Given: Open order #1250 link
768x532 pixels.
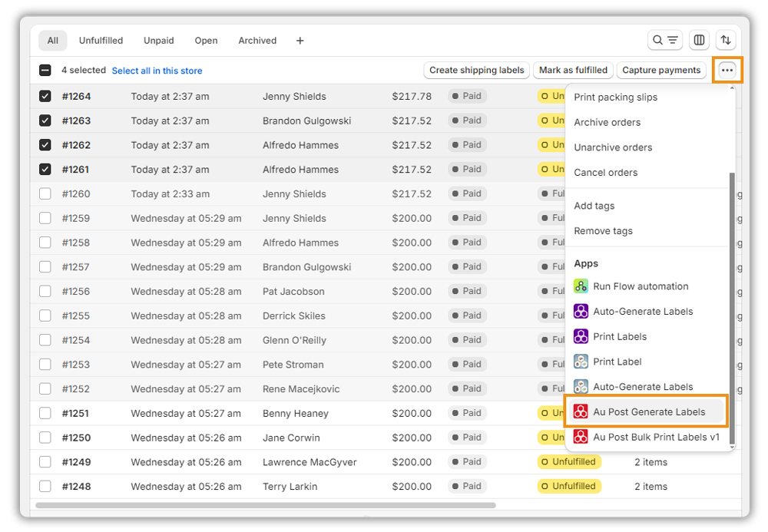Looking at the screenshot, I should 76,438.
